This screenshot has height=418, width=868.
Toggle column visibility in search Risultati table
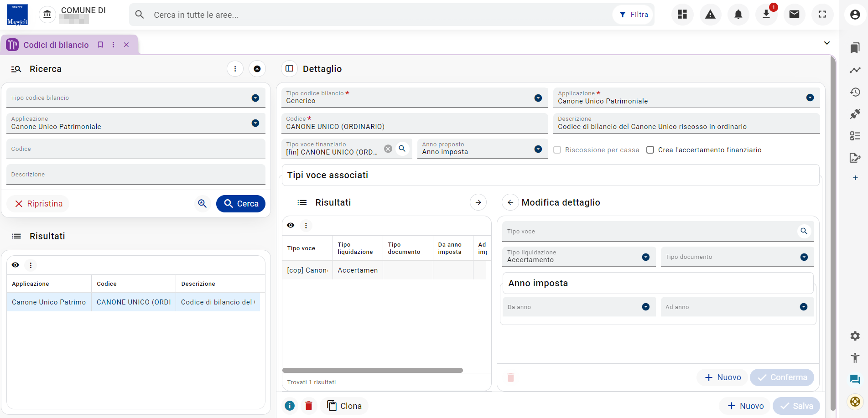click(16, 265)
